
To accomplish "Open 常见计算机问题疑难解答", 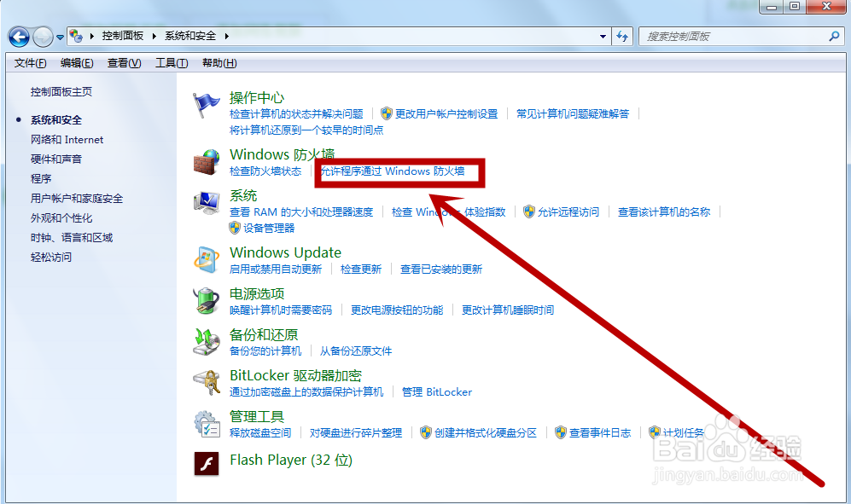I will point(573,114).
